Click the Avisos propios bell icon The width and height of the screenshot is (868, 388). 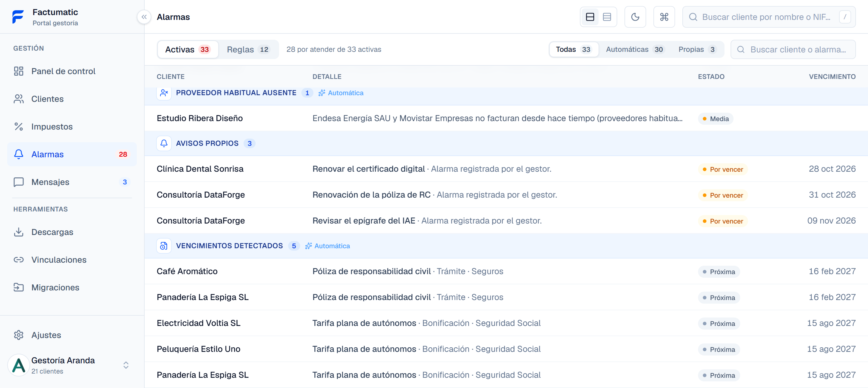(164, 143)
